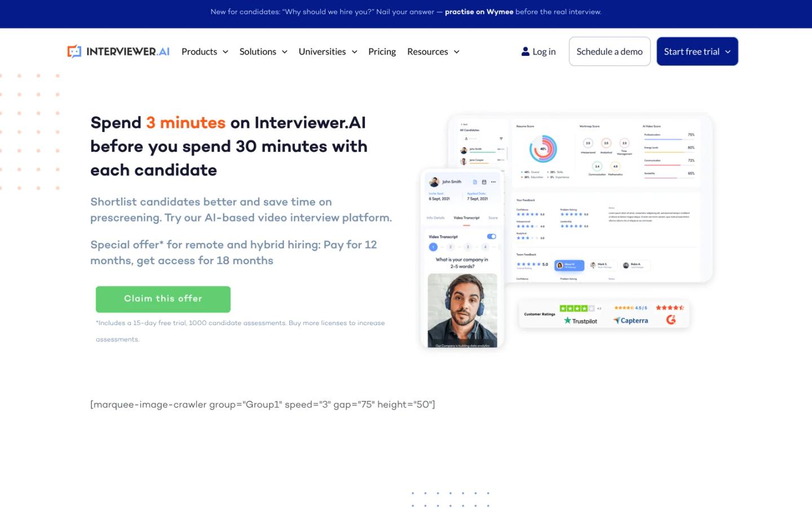Click the green Trustpilot star rating
This screenshot has height=508, width=812.
click(x=577, y=308)
